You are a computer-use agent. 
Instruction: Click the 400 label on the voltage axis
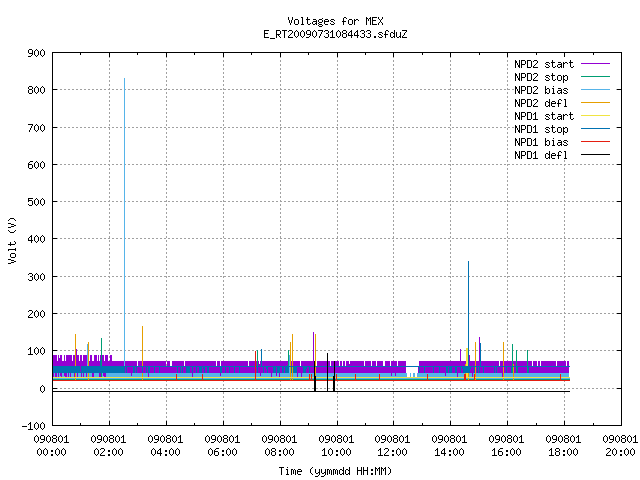[36, 239]
